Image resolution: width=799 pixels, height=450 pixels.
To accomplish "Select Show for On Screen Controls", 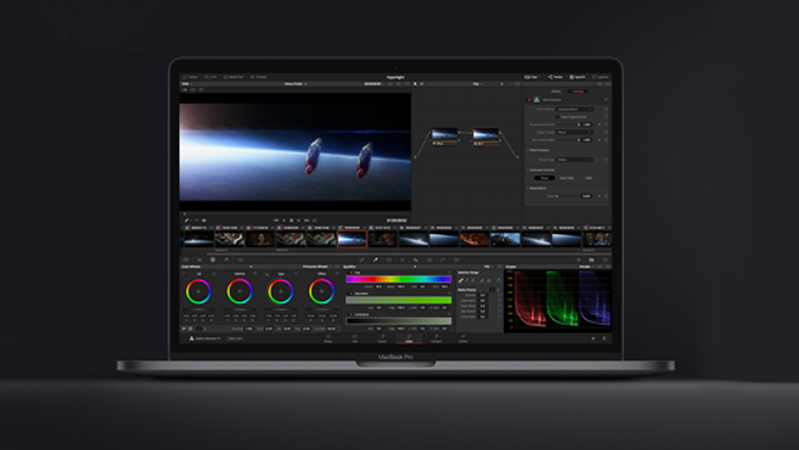I will pos(544,178).
